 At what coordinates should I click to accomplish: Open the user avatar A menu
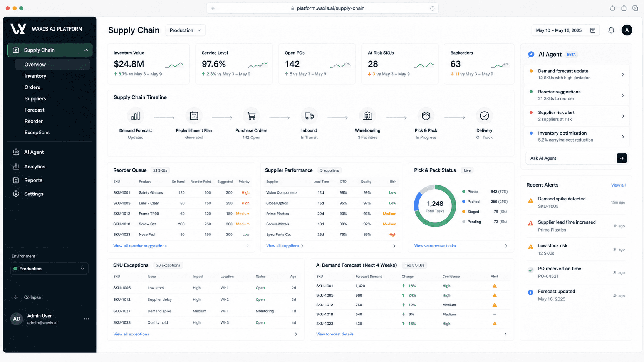point(627,30)
